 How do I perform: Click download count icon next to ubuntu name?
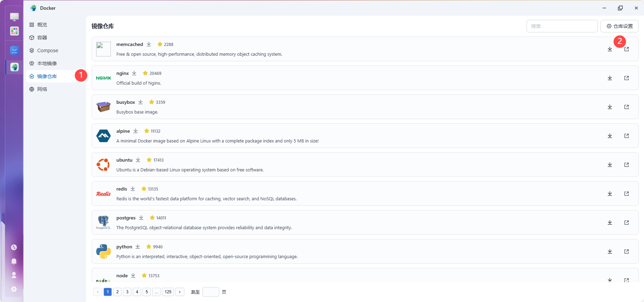pos(138,160)
